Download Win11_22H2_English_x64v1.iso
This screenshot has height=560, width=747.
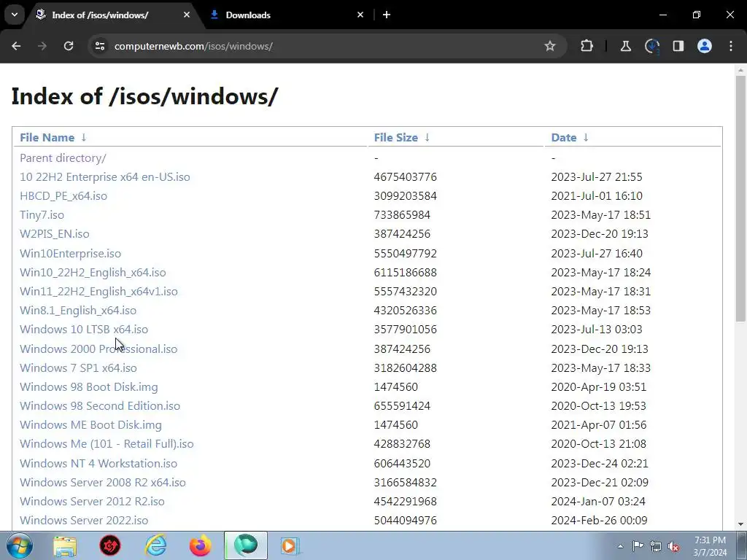tap(98, 292)
